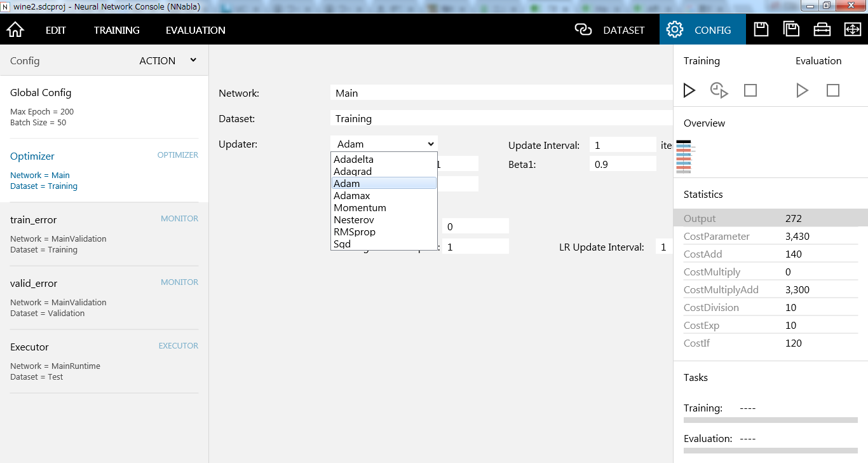Viewport: 868px width, 463px height.
Task: Open the DATASET tab
Action: pos(610,30)
